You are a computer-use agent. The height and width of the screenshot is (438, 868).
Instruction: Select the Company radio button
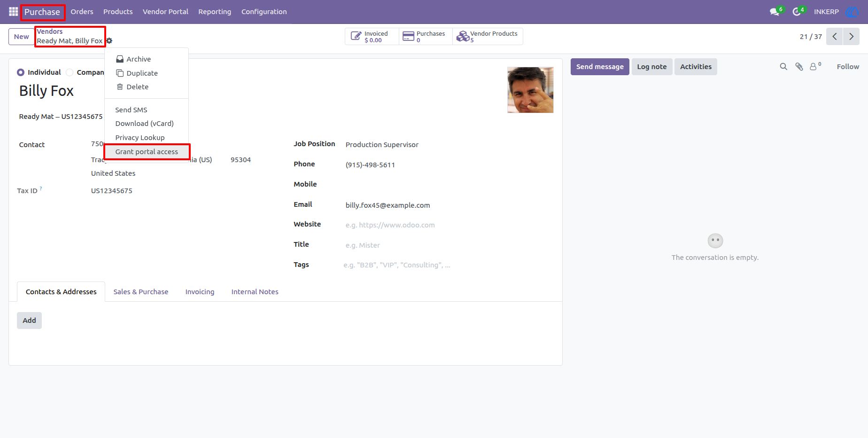[x=70, y=72]
